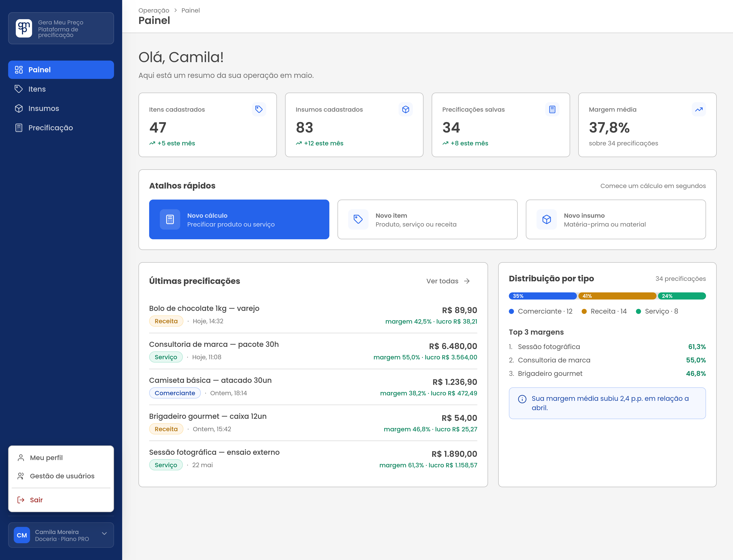Click tag icon in Novo item shortcut
This screenshot has height=560, width=733.
tap(358, 219)
